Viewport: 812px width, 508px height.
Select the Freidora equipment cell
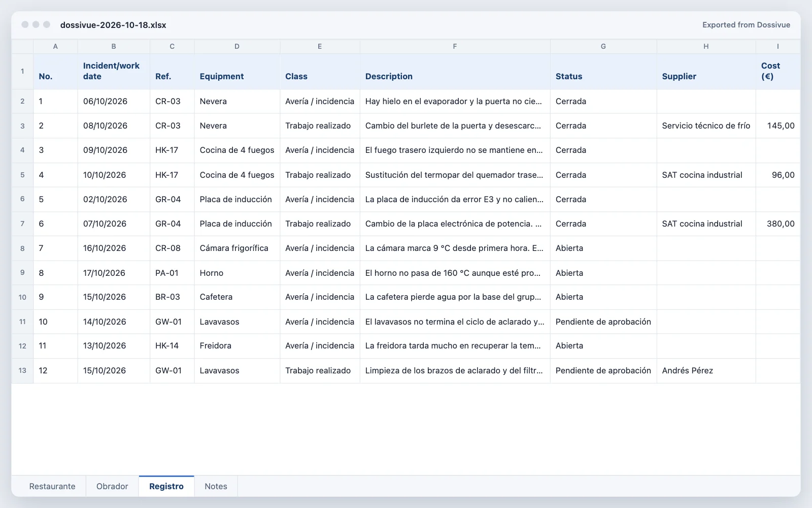coord(237,346)
